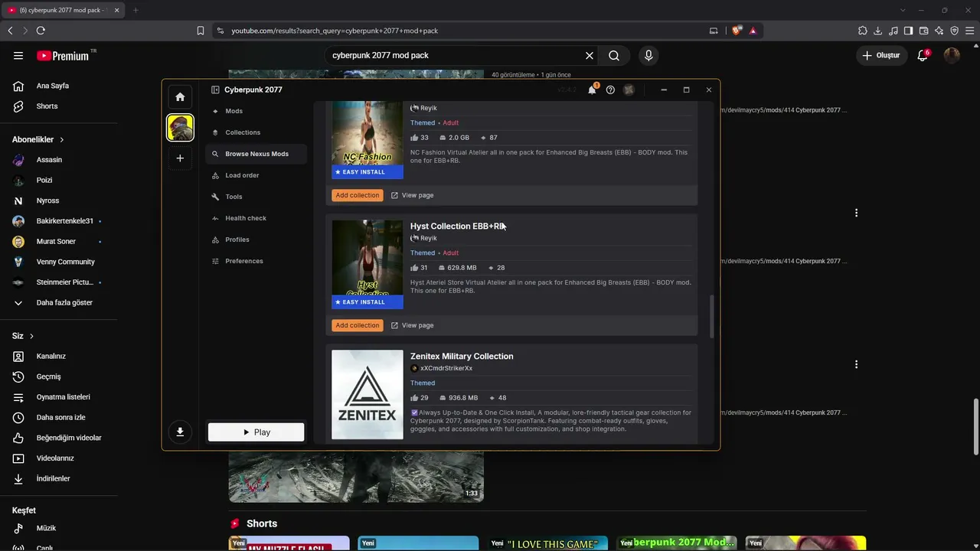
Task: Open the Brave Shields lion icon
Action: [x=737, y=31]
